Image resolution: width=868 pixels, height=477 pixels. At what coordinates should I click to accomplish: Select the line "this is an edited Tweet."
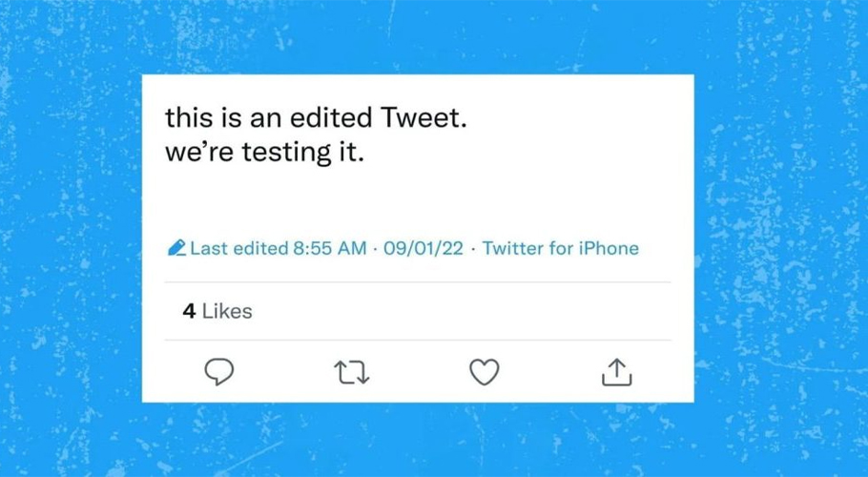click(x=316, y=117)
